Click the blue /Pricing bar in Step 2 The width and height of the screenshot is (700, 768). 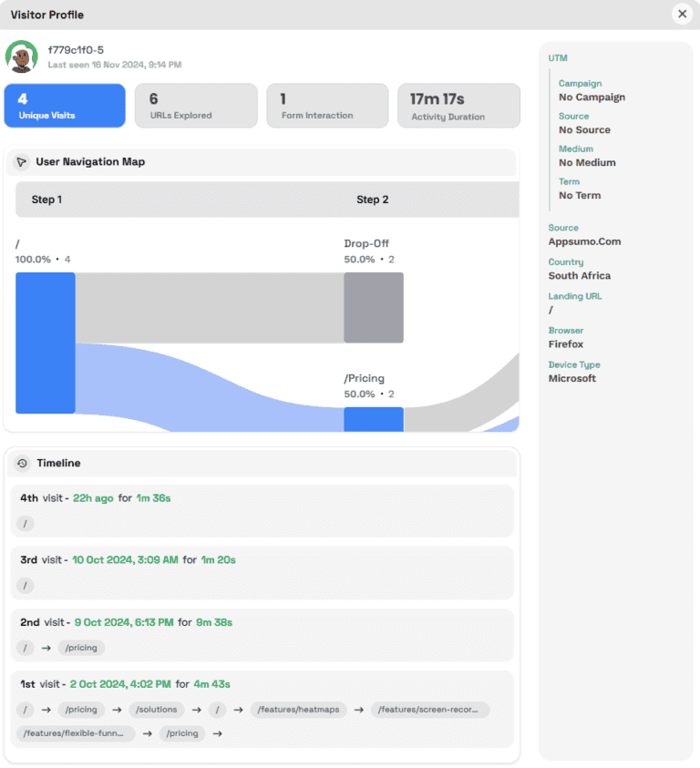374,419
